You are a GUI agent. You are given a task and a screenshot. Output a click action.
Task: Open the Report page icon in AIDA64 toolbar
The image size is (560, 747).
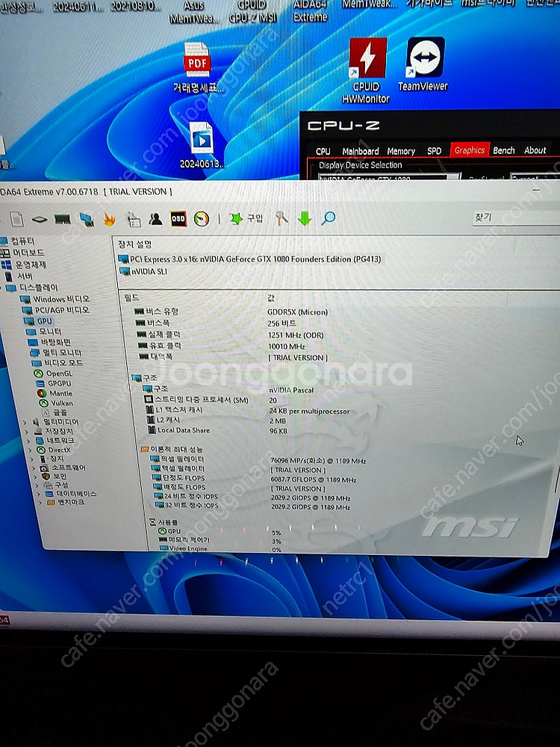(16, 220)
